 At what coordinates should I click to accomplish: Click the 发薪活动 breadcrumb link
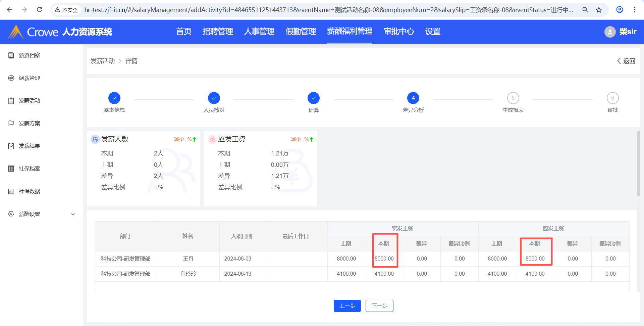103,61
